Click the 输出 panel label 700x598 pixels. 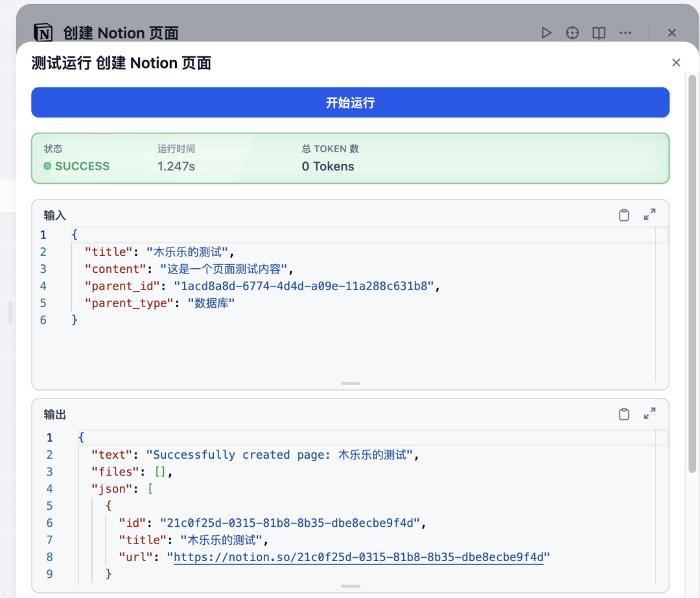(x=54, y=415)
